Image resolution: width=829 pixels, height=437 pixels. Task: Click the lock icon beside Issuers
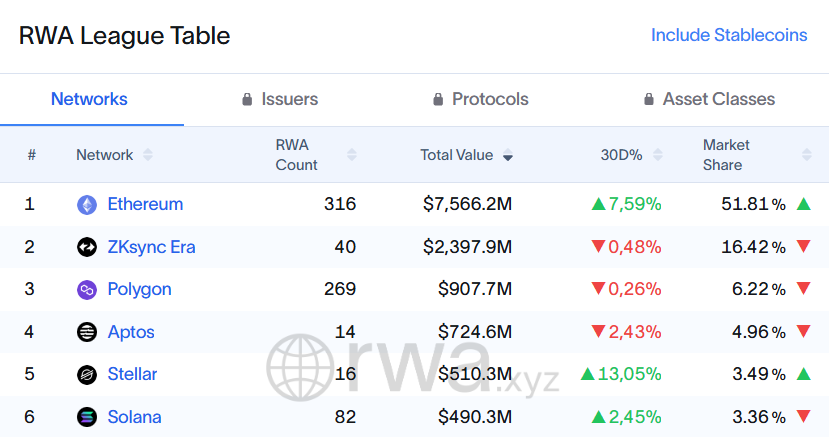tap(247, 100)
